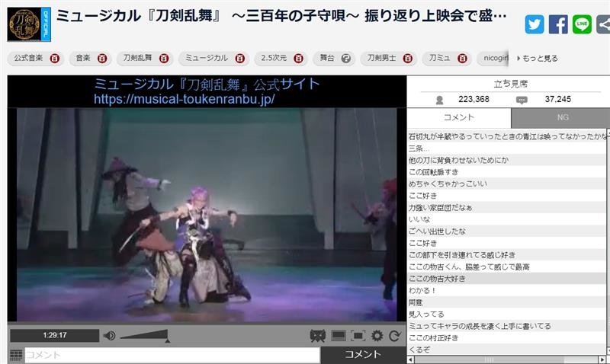
Task: Switch to wide screen mode
Action: (339, 336)
